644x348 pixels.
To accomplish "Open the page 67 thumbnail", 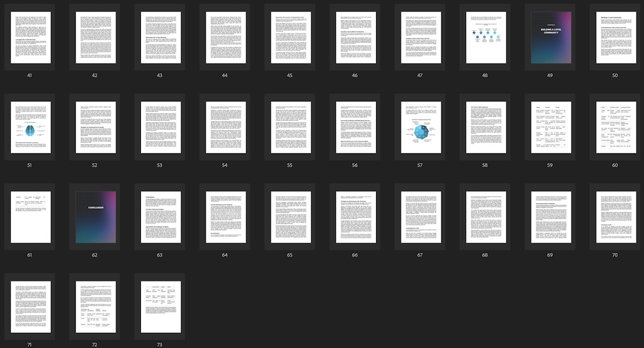I will 420,217.
